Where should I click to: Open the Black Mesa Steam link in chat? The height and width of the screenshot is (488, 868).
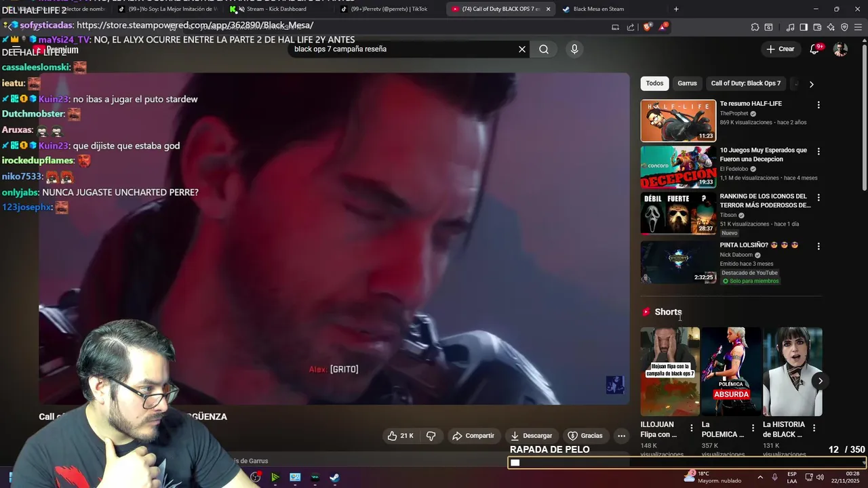195,25
